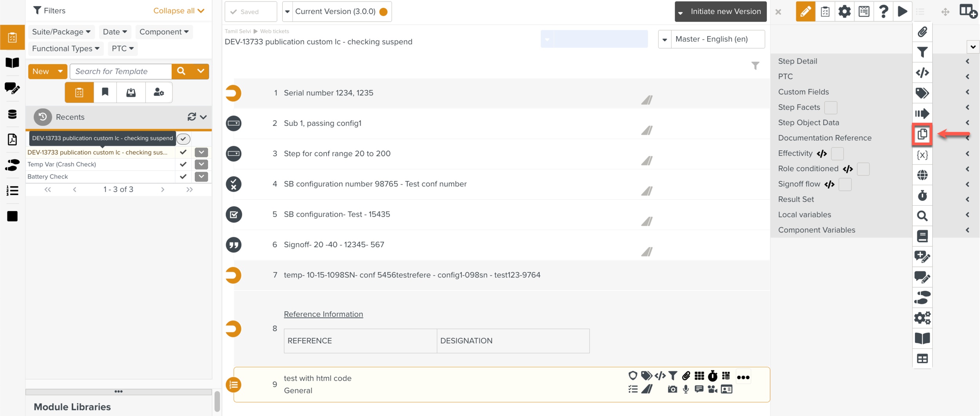Image resolution: width=980 pixels, height=416 pixels.
Task: Click the highlighted copy documents icon
Action: 922,134
